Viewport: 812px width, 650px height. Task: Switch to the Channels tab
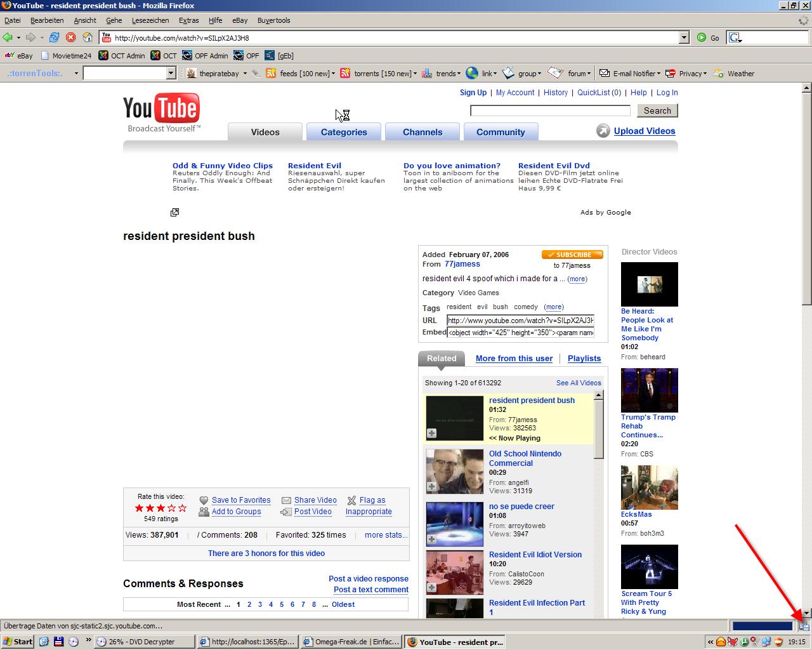[422, 132]
